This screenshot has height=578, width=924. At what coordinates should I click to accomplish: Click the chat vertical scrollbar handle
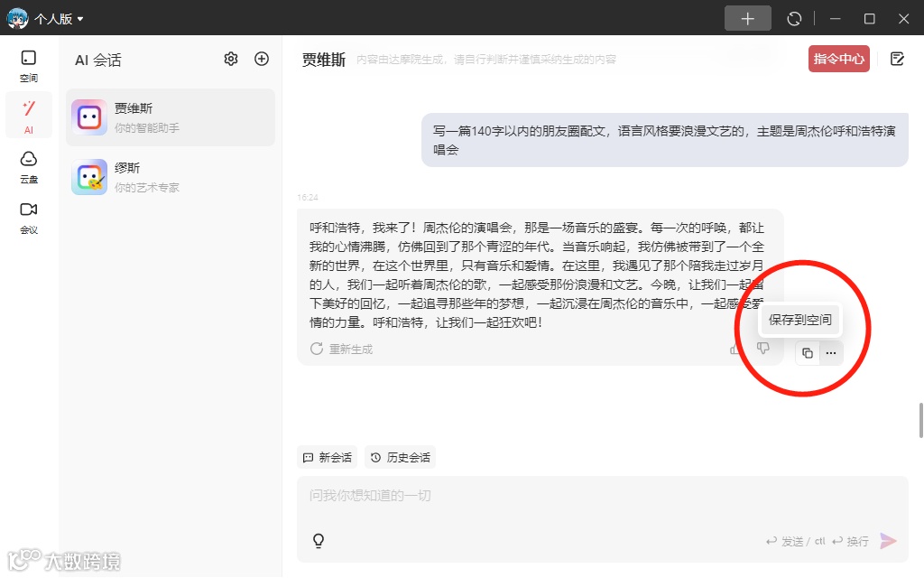pos(921,420)
